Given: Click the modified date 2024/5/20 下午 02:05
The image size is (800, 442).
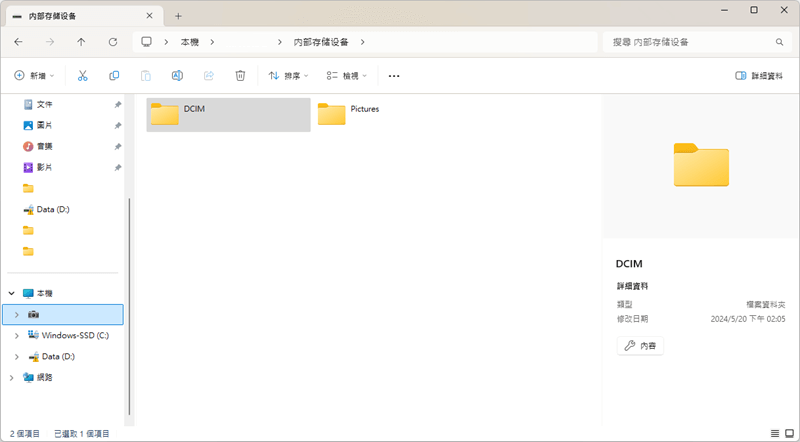Looking at the screenshot, I should (x=747, y=319).
